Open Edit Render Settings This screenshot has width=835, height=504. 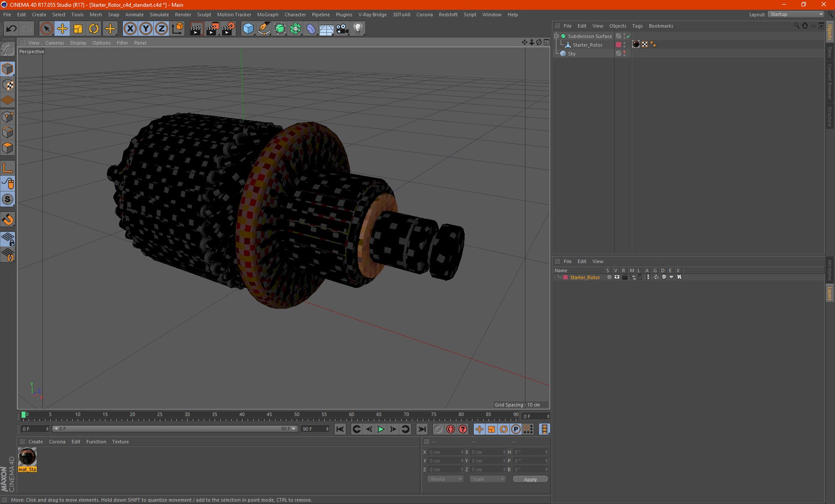click(228, 28)
